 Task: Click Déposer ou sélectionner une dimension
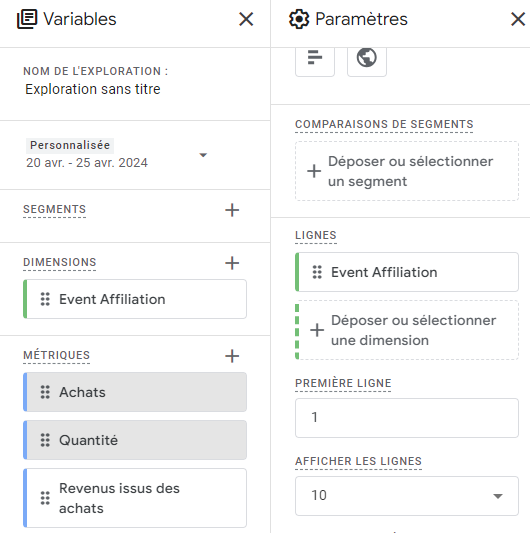[407, 330]
